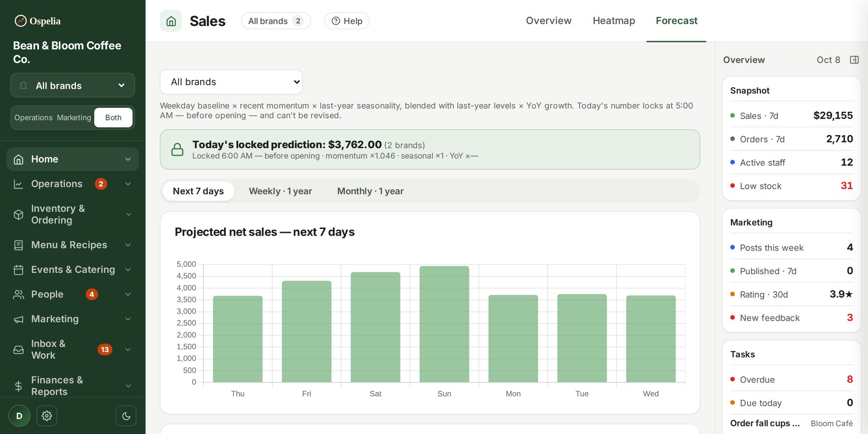Expand the People section chevron
Screen dimensions: 868x434
point(128,295)
